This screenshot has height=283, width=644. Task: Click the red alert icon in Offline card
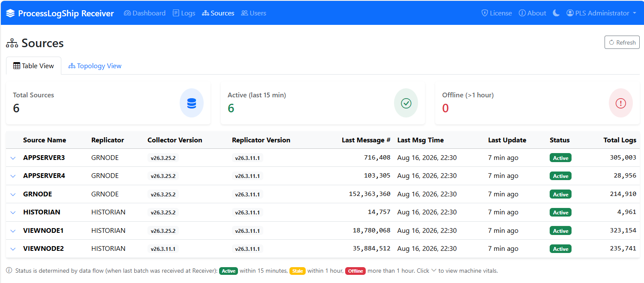(x=621, y=103)
